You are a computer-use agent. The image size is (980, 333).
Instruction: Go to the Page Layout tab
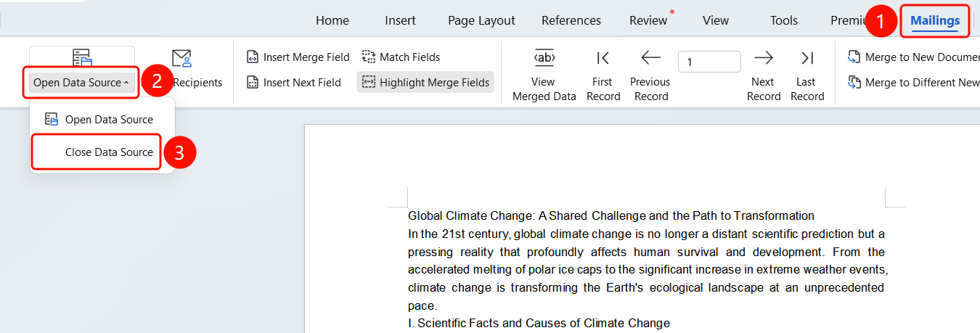click(481, 20)
